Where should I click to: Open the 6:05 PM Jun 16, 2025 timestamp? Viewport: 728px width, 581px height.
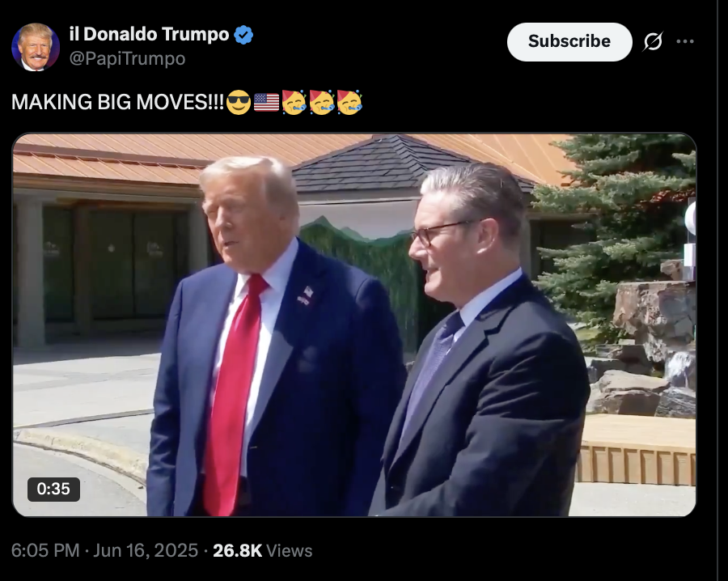(x=104, y=551)
